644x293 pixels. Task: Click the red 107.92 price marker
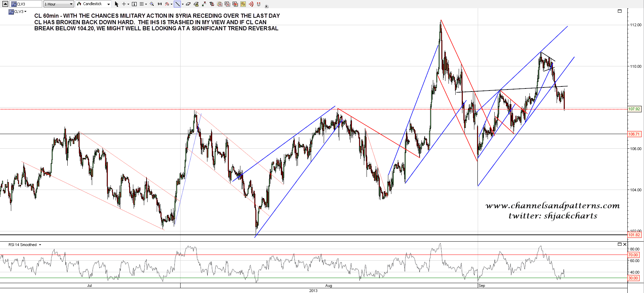(x=634, y=109)
